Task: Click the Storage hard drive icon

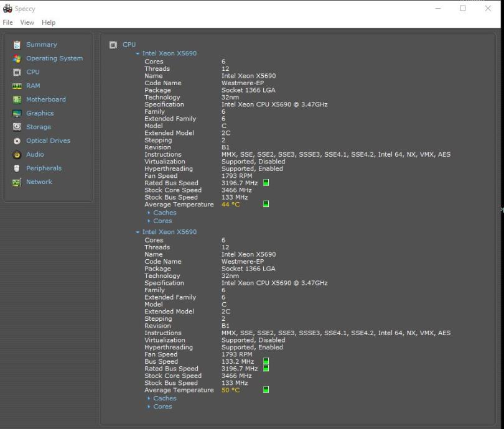Action: point(17,127)
